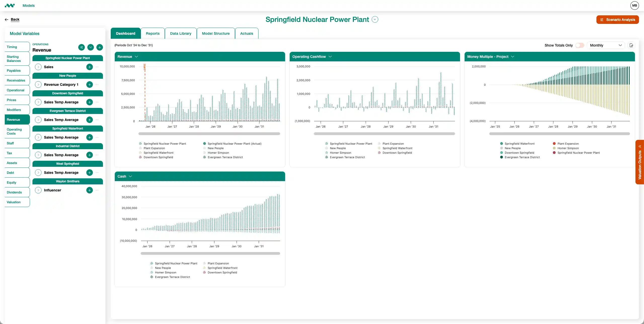This screenshot has height=324, width=644.
Task: Click the green plus icon in Revenue header
Action: (x=100, y=47)
